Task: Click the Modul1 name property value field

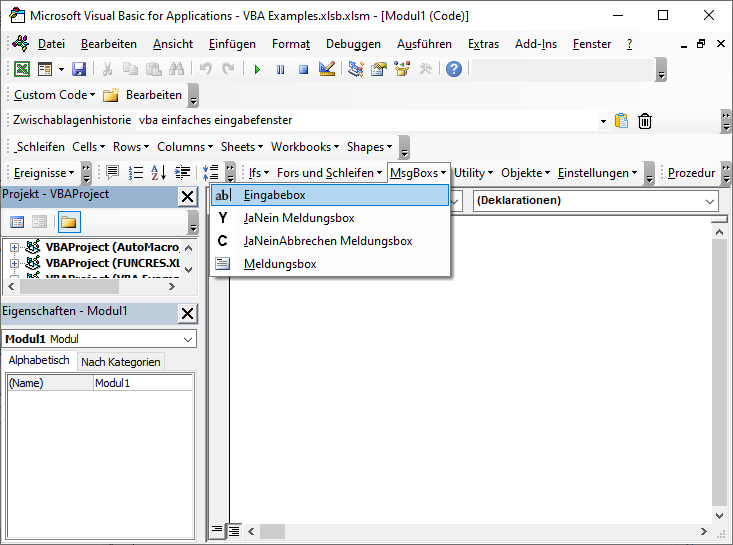Action: pos(143,383)
